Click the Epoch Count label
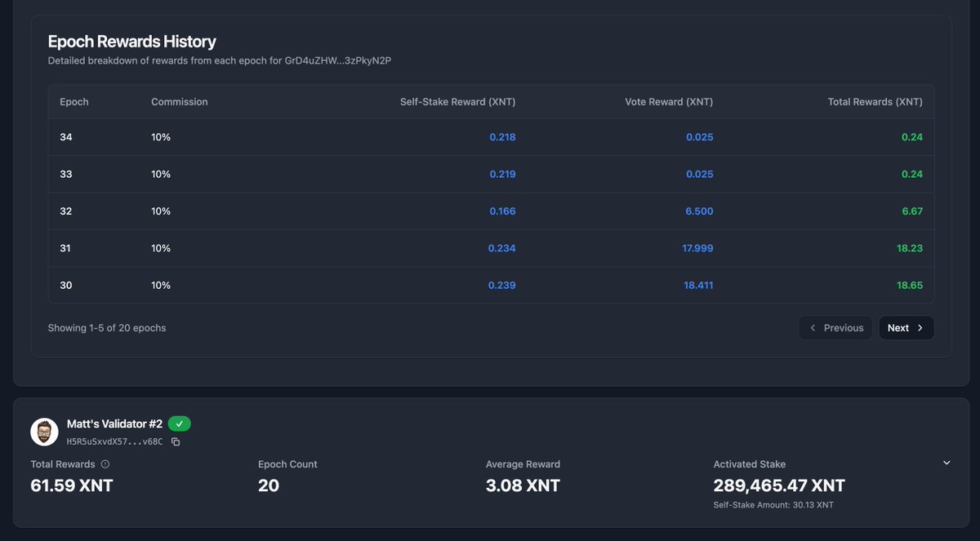 point(287,464)
